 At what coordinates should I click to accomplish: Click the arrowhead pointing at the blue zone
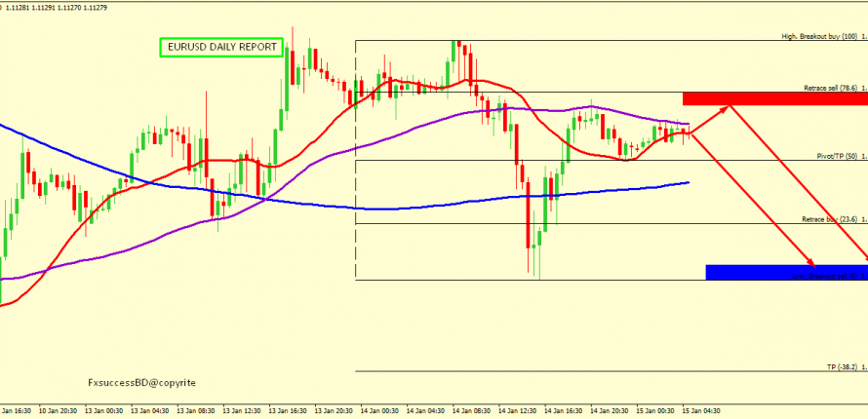(809, 261)
